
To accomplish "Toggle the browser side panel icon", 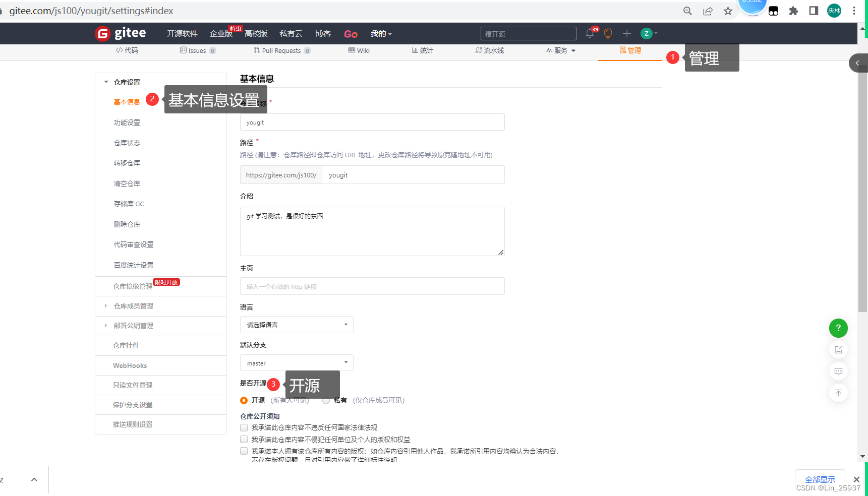I will click(x=814, y=11).
